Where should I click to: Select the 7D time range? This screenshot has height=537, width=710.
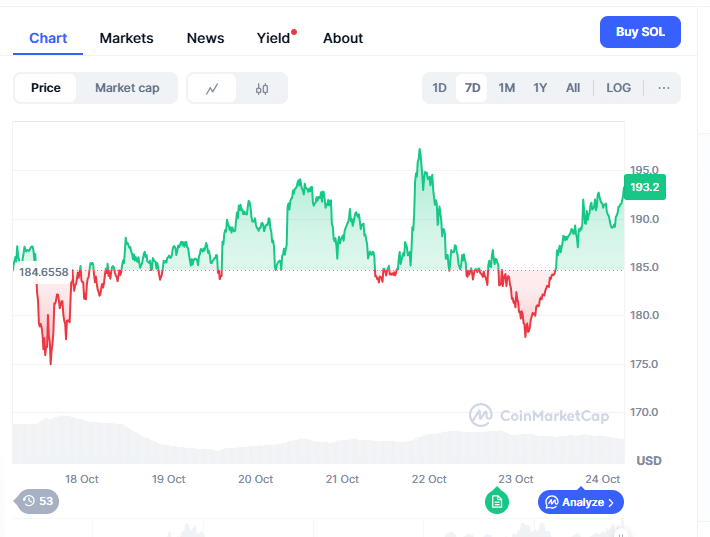click(x=472, y=88)
